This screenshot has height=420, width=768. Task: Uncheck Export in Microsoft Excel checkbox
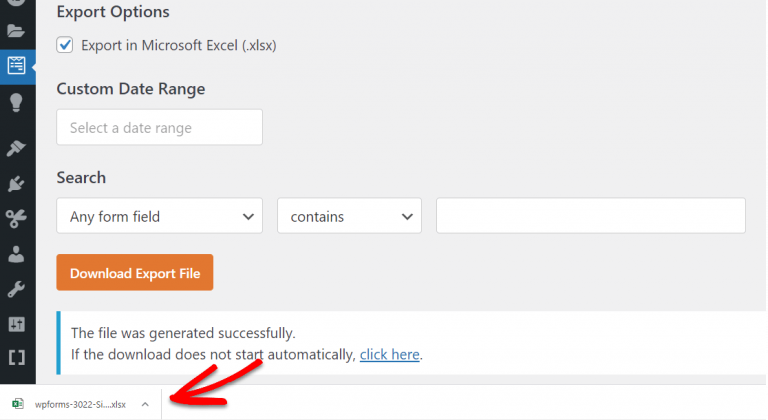click(65, 45)
